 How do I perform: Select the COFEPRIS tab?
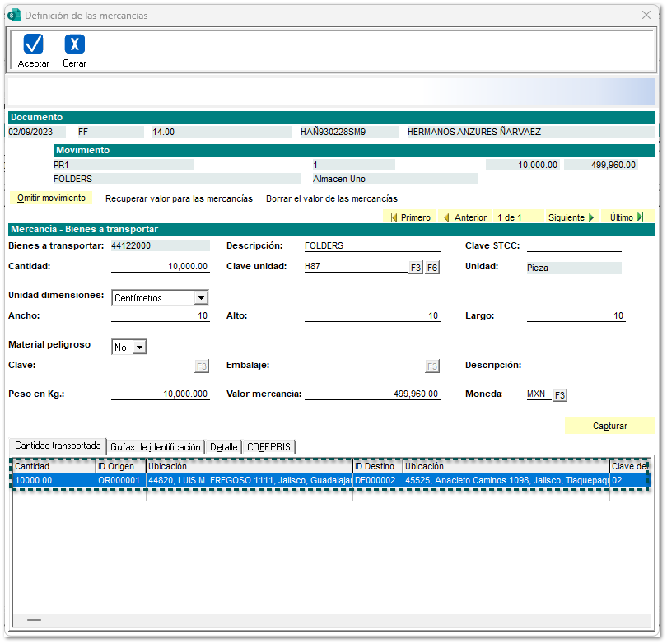click(269, 447)
